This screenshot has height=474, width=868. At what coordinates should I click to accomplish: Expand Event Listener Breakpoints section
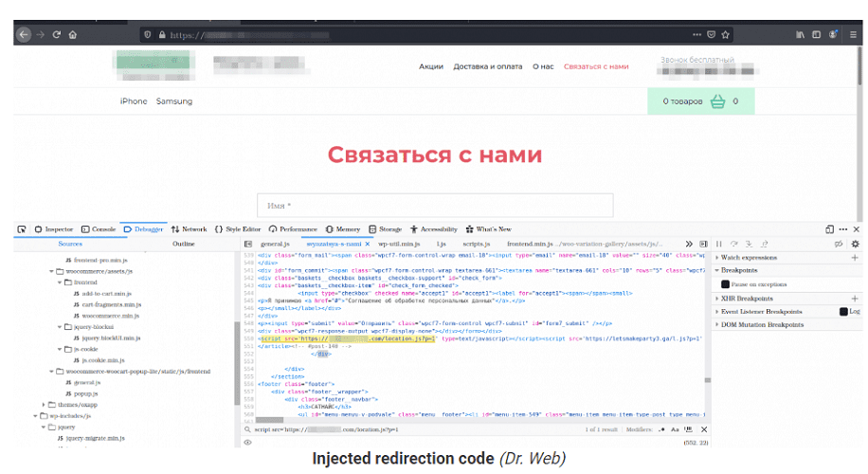click(x=717, y=312)
